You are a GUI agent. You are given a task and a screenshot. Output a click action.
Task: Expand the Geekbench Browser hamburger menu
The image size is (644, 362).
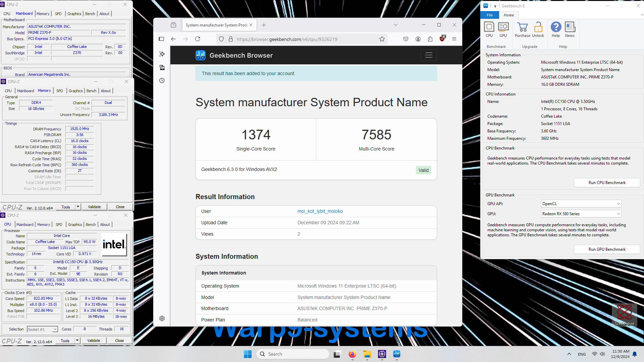click(x=429, y=55)
